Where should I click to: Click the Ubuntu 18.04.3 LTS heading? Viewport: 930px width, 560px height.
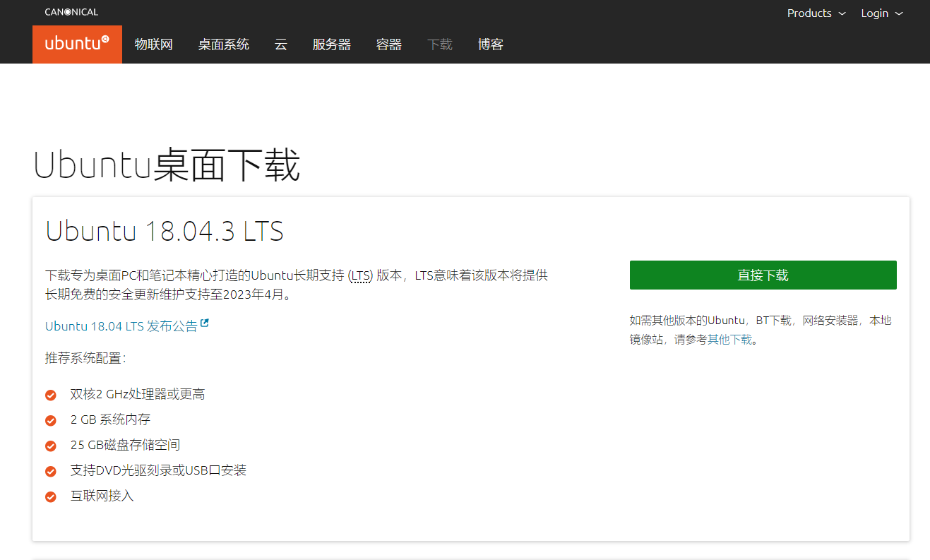[165, 231]
